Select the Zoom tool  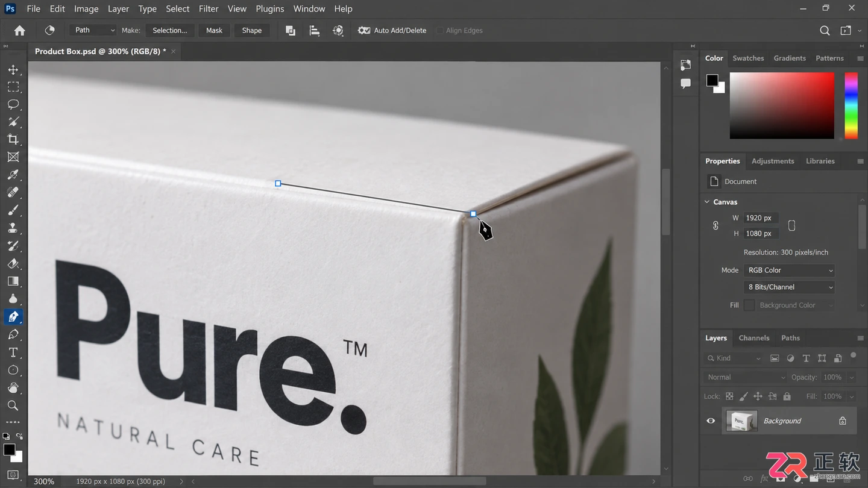(13, 405)
